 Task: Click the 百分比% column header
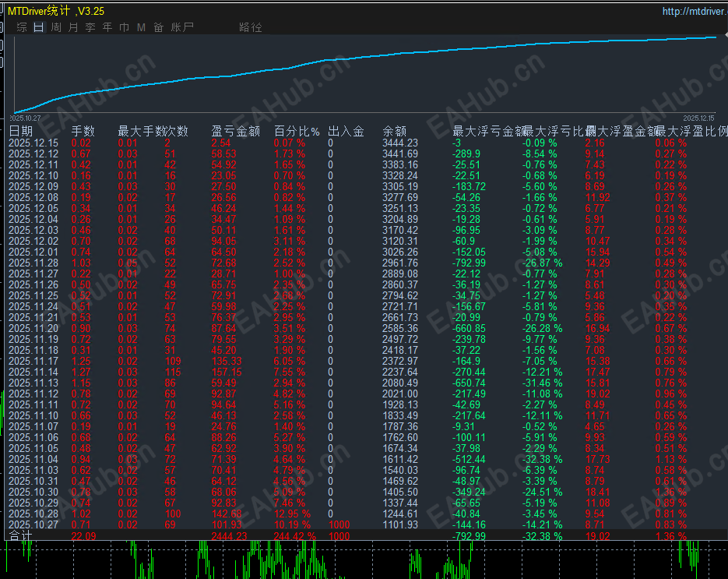coord(297,132)
